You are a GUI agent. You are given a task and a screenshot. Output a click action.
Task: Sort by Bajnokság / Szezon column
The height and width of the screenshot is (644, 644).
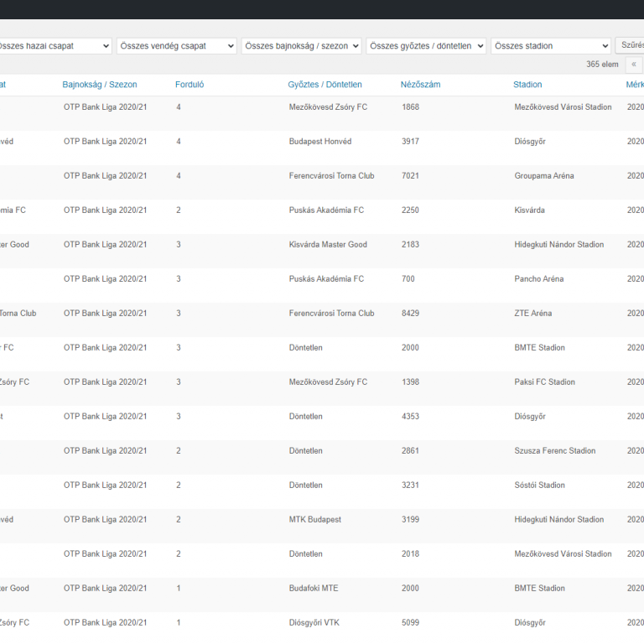[x=100, y=85]
